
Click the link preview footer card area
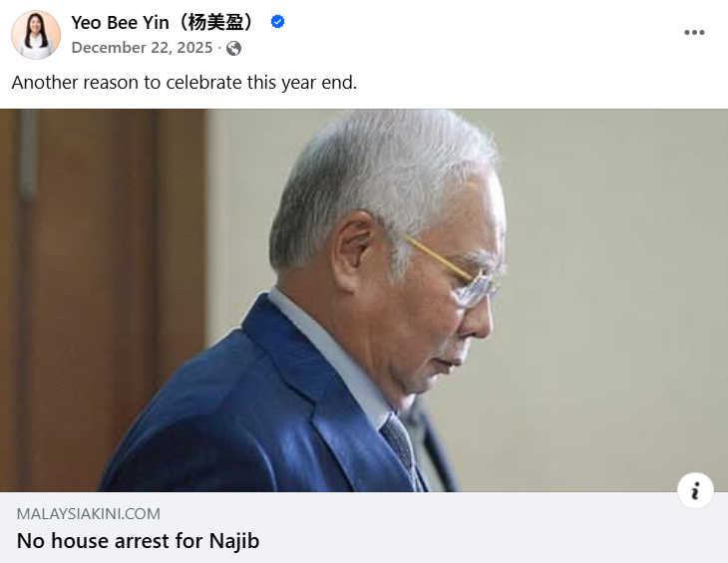[x=364, y=528]
